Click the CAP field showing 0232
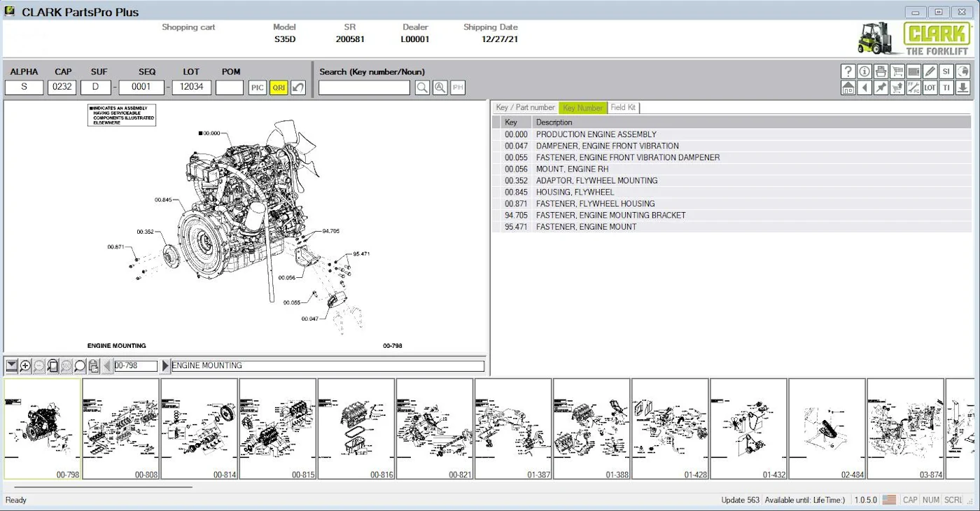This screenshot has width=980, height=511. click(x=62, y=87)
